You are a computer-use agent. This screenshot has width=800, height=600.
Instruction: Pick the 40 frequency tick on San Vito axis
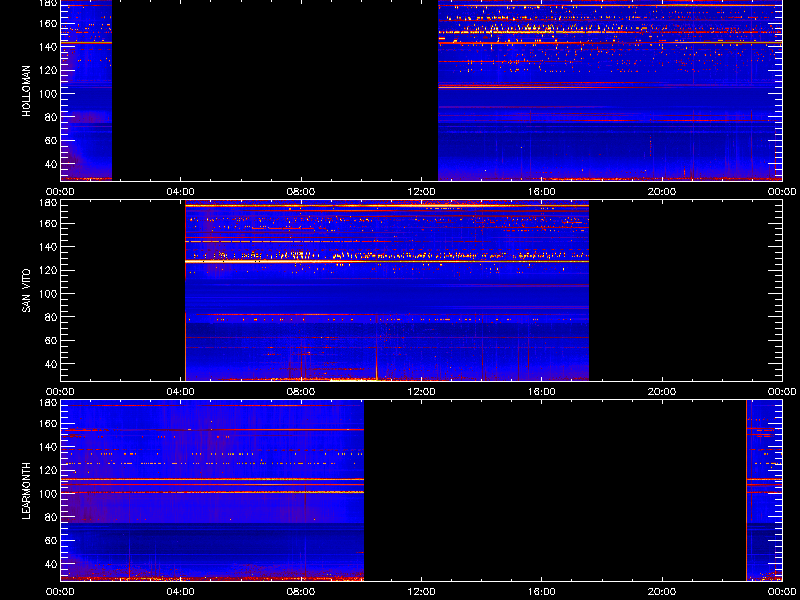coord(51,364)
